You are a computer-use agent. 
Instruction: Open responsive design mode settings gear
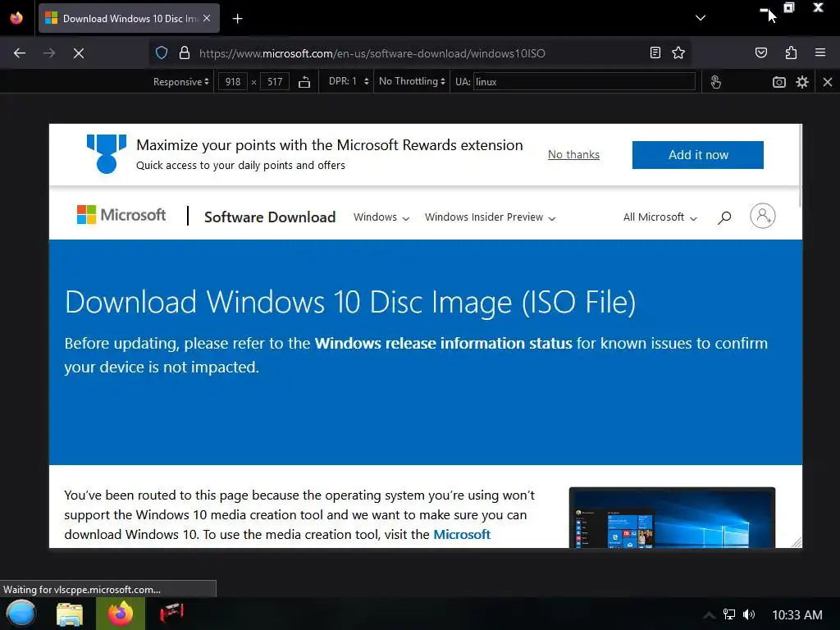click(802, 82)
